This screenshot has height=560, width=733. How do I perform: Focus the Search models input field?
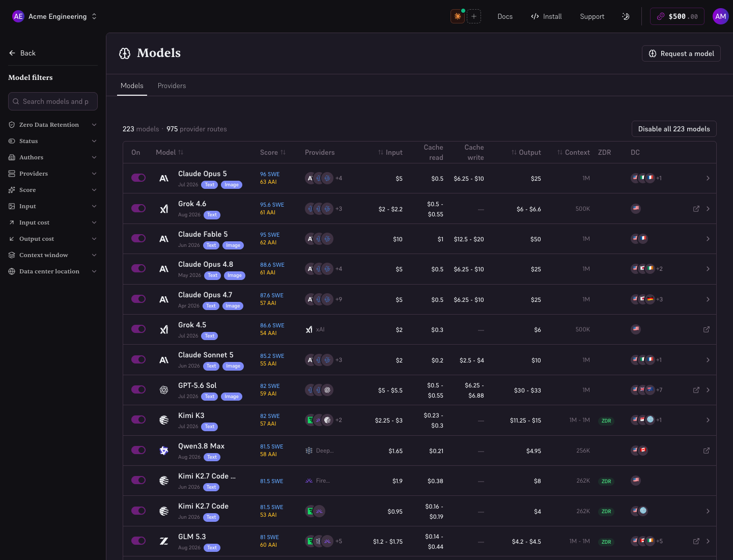click(x=53, y=101)
